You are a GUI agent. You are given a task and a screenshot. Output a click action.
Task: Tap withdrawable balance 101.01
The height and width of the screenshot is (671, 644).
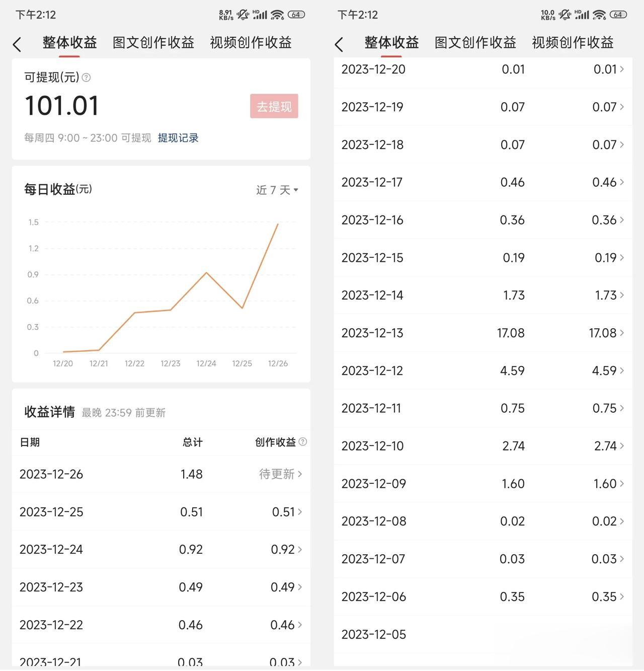point(62,106)
